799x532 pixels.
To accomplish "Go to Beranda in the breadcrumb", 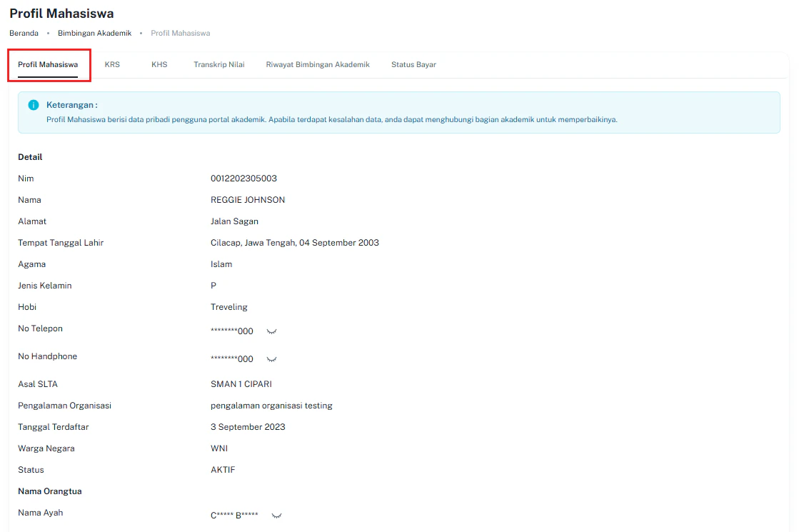I will pyautogui.click(x=24, y=33).
